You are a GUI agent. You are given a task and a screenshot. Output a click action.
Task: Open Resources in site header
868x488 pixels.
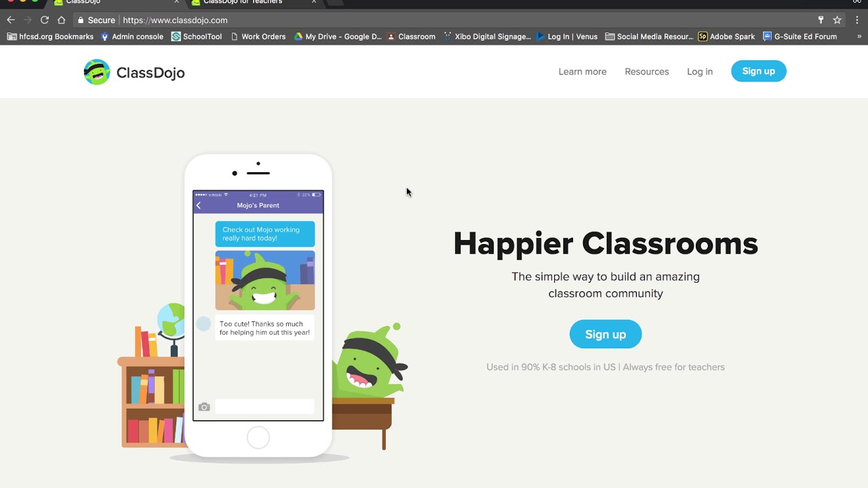[647, 71]
